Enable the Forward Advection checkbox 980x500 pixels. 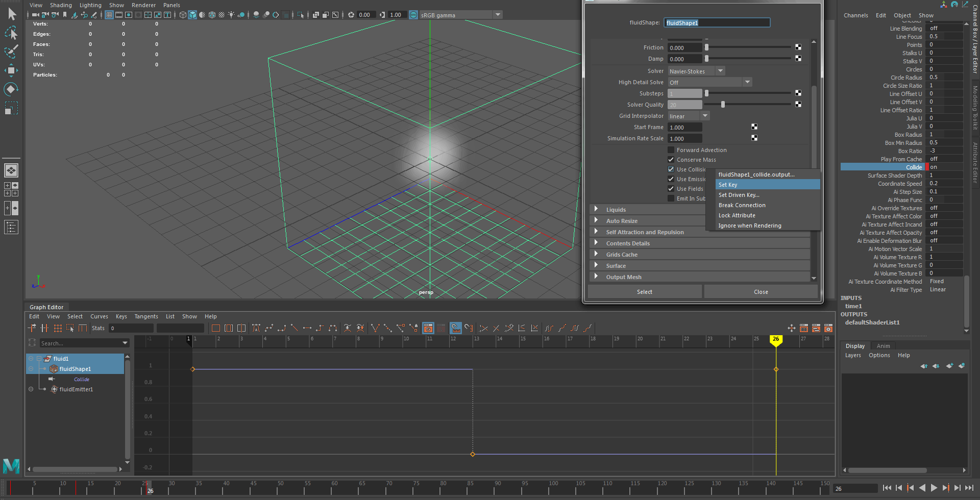pos(671,149)
